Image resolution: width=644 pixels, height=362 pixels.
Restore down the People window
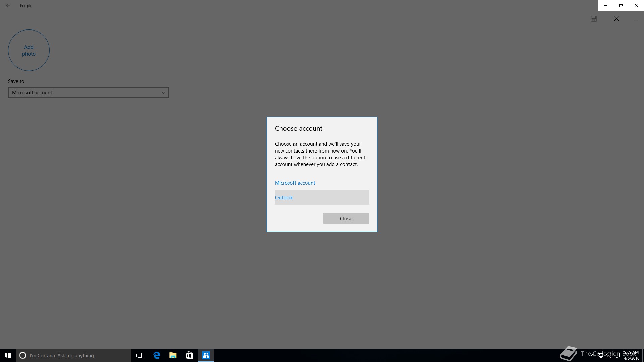(x=621, y=5)
